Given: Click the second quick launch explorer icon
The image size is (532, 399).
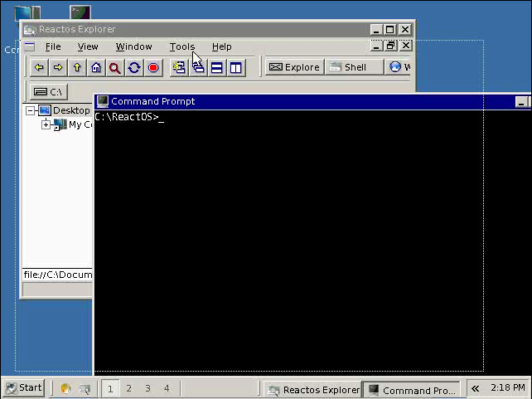Looking at the screenshot, I should (85, 388).
